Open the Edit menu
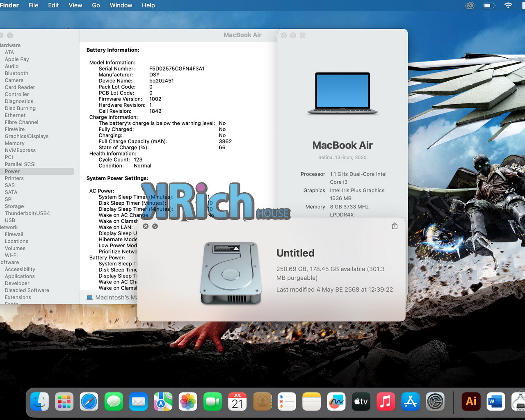The height and width of the screenshot is (420, 525). coord(53,5)
